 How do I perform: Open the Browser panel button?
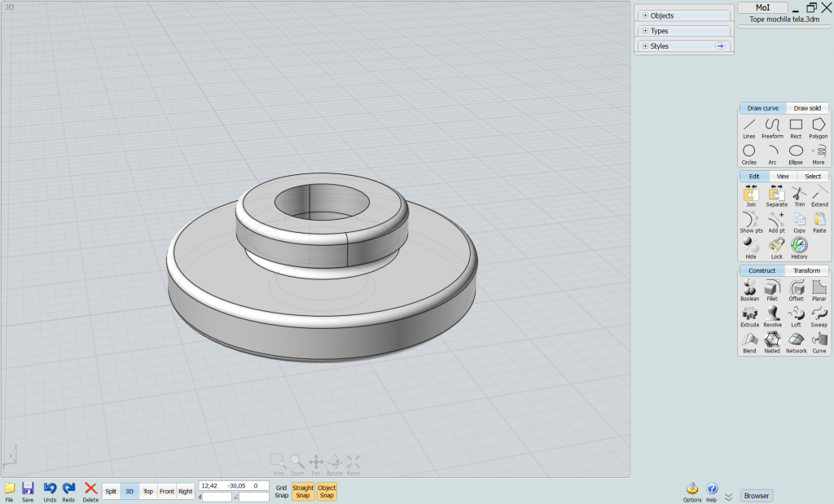(x=757, y=496)
